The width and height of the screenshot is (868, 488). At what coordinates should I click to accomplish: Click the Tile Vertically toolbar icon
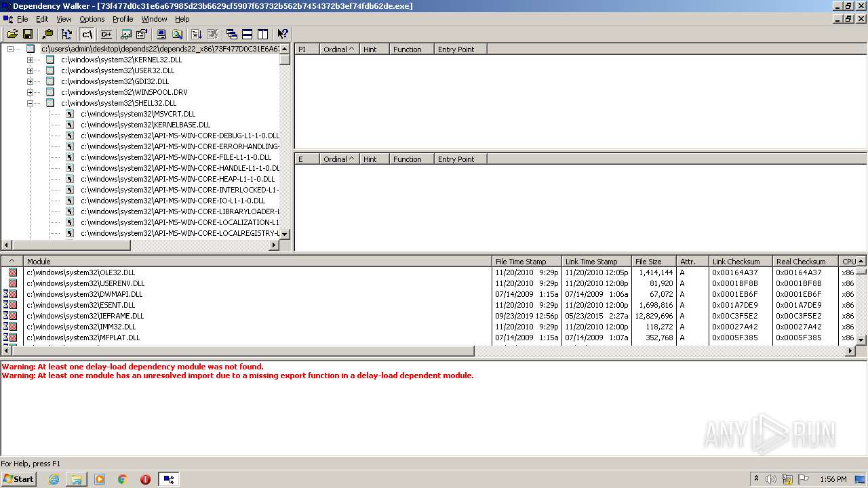coord(263,34)
